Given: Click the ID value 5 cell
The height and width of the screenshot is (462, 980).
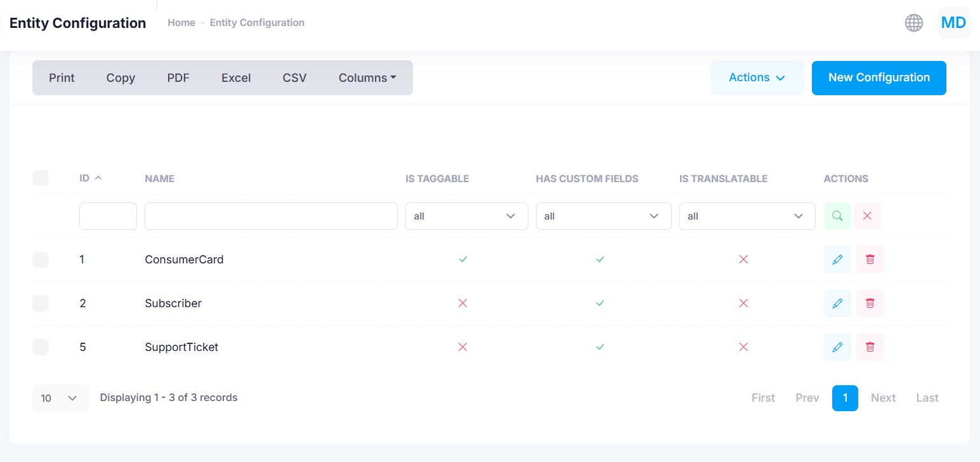Looking at the screenshot, I should [x=82, y=347].
